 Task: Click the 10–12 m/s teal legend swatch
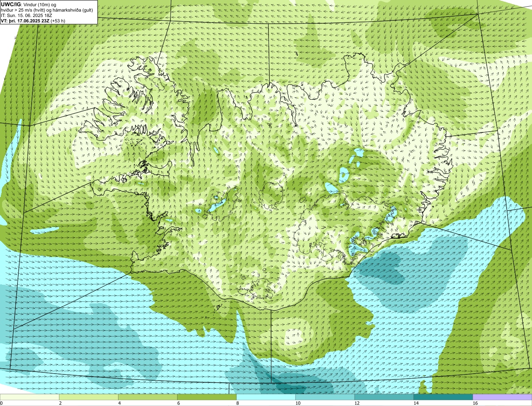[x=325, y=397]
